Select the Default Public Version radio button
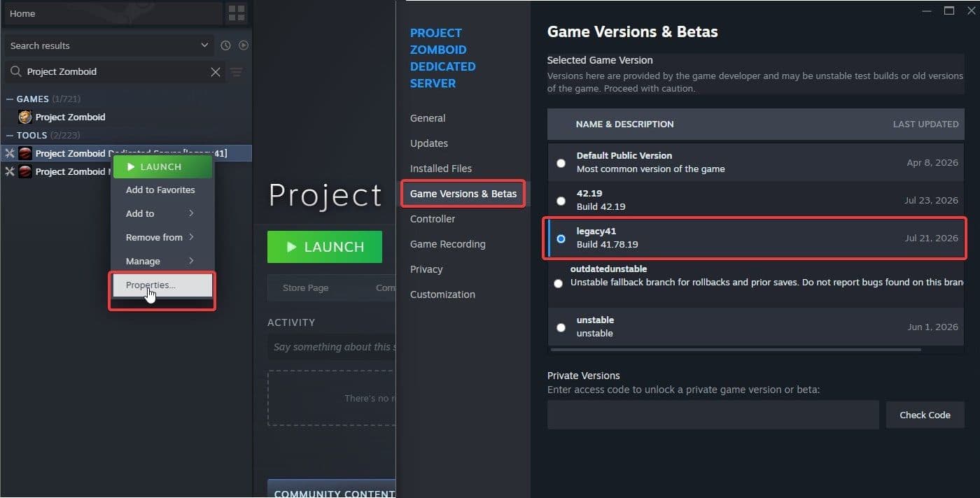The image size is (980, 498). click(x=561, y=163)
